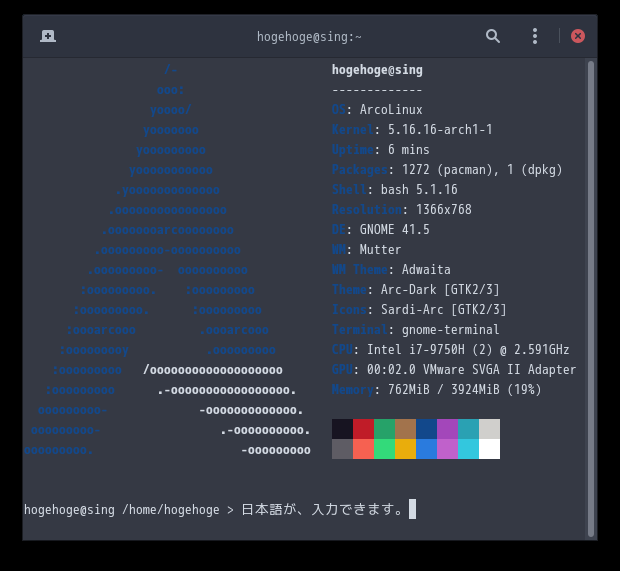The width and height of the screenshot is (620, 571).
Task: Click the bright blue color swatch
Action: tap(426, 449)
